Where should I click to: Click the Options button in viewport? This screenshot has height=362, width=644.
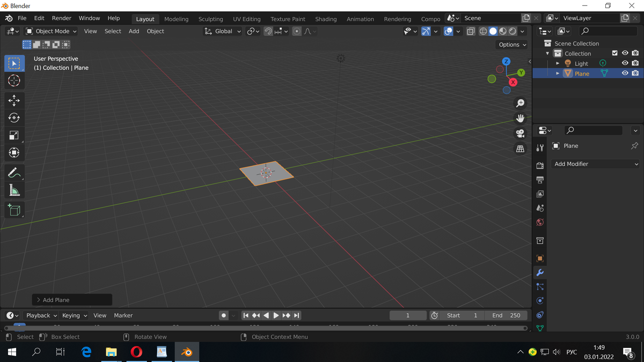512,45
